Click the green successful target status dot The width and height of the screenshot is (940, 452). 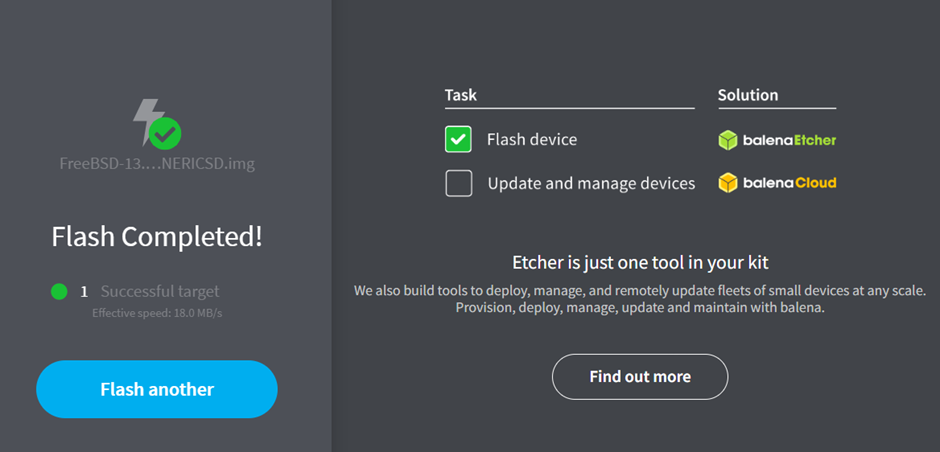[59, 292]
